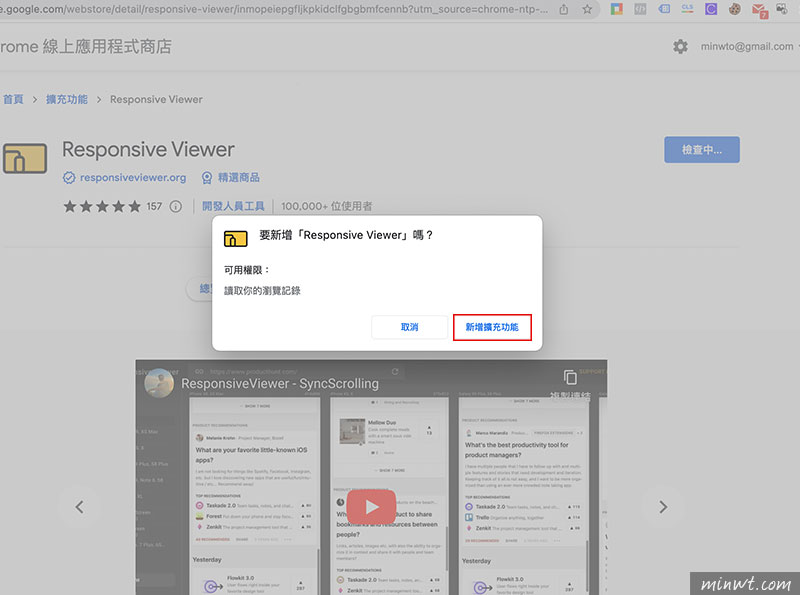The width and height of the screenshot is (800, 595).
Task: Click the address bar URL field
Action: coord(274,9)
